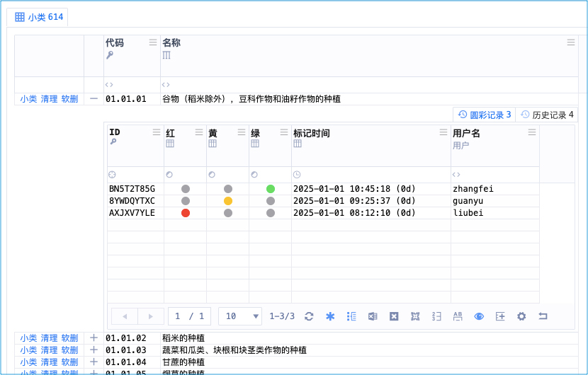Click the blue asterisk icon in toolbar
588x375 pixels.
pyautogui.click(x=330, y=316)
